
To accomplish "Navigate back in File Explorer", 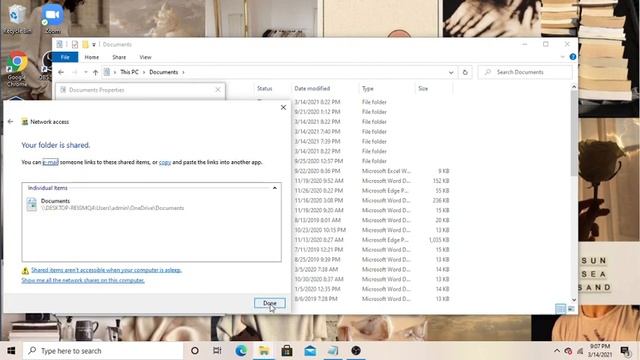I will [x=61, y=72].
